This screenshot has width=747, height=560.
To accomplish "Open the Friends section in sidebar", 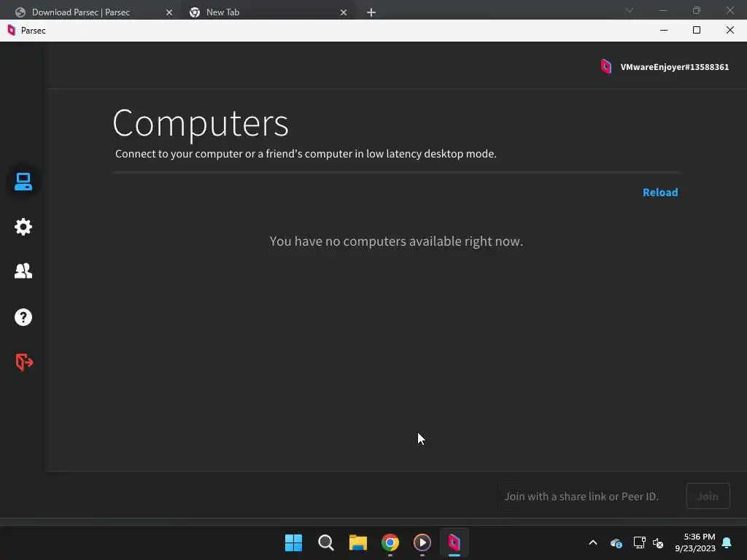I will click(23, 271).
